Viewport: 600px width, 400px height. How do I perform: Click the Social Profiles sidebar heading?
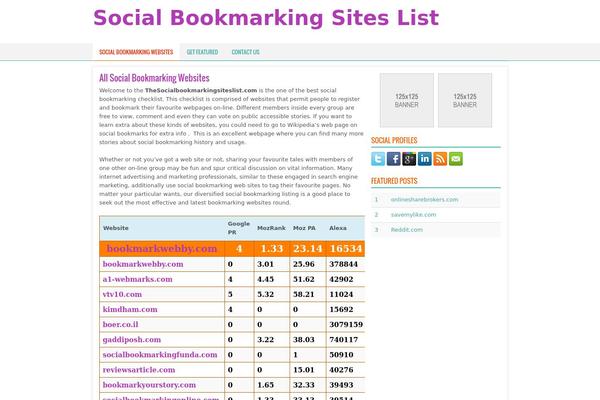click(394, 140)
